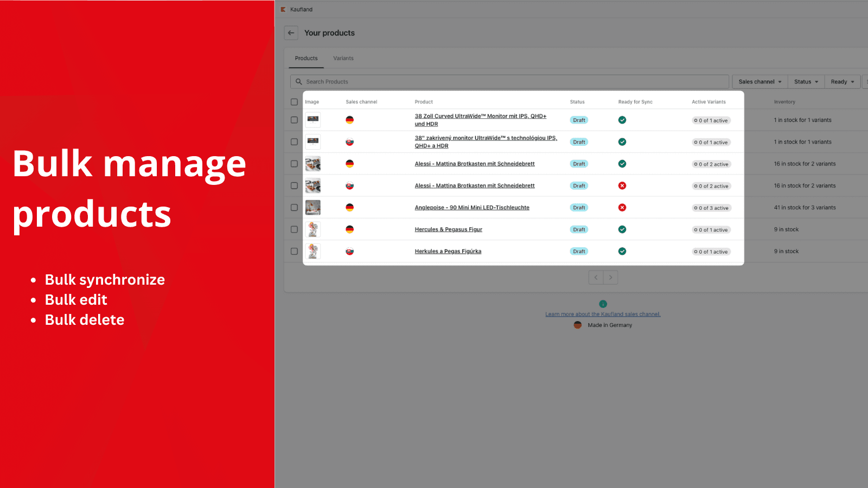Switch to the Variants tab
This screenshot has height=488, width=868.
(x=343, y=58)
